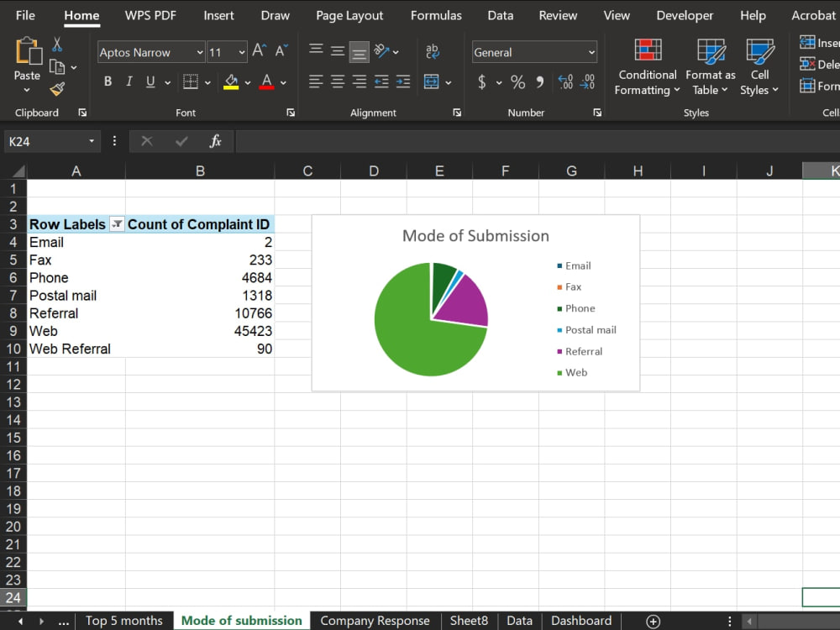Open Row Labels filter dropdown

click(x=117, y=224)
